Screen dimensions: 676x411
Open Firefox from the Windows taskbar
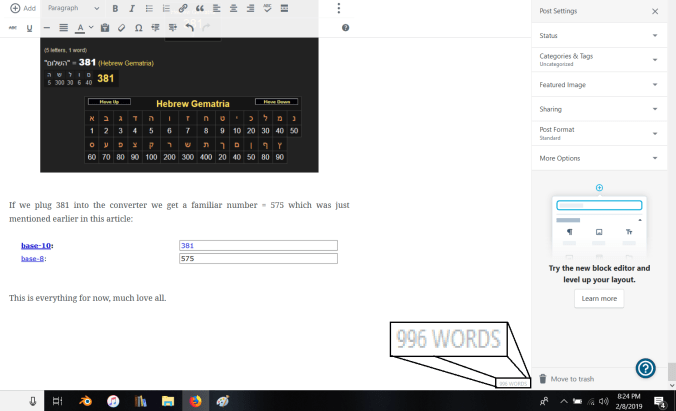195,400
